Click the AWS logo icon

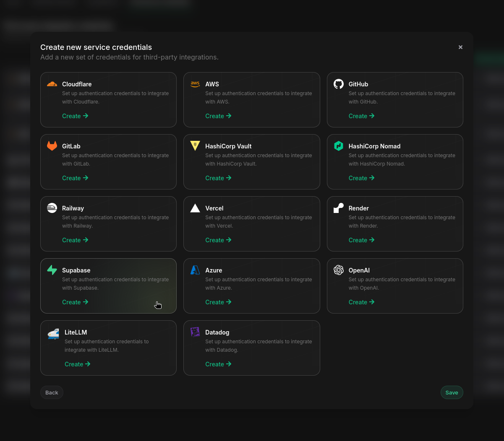[x=195, y=84]
